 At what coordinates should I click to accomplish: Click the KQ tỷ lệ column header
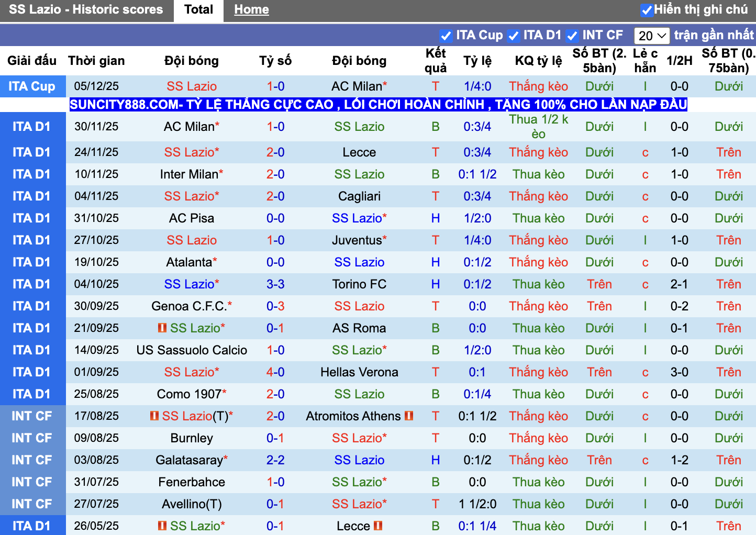[538, 61]
